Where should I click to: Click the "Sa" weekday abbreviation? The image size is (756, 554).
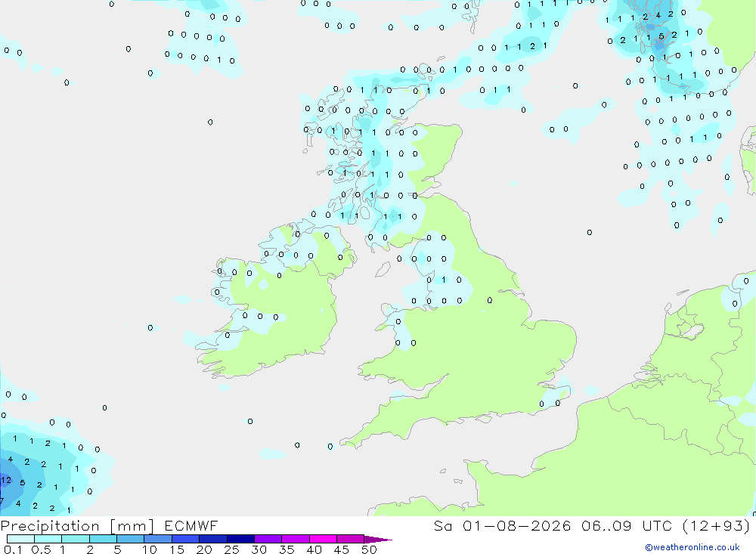[442, 525]
